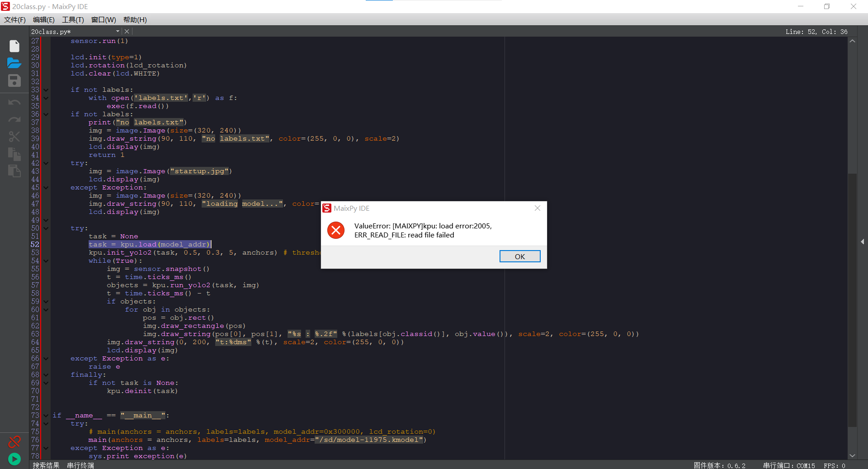Redo edit via the sidebar arrow
868x469 pixels.
pyautogui.click(x=14, y=120)
